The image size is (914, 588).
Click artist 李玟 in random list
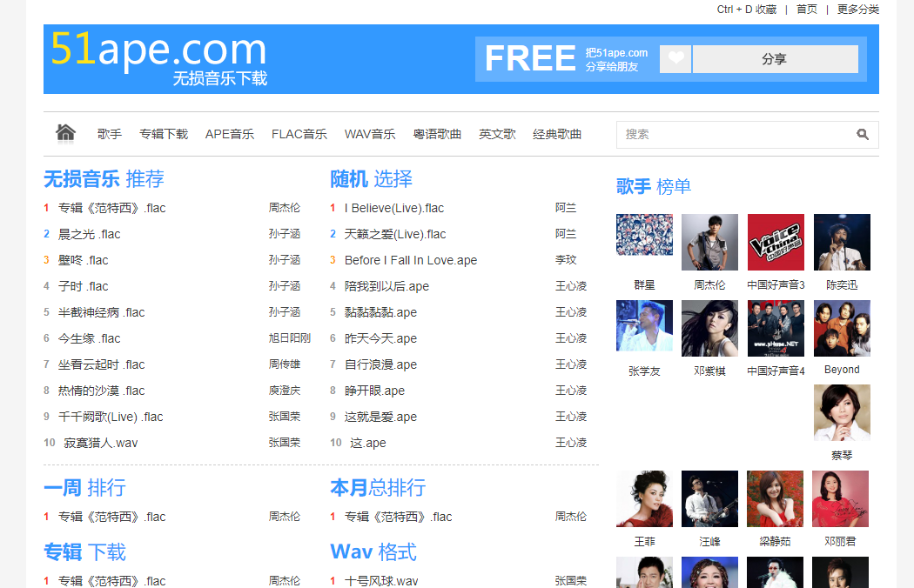566,260
